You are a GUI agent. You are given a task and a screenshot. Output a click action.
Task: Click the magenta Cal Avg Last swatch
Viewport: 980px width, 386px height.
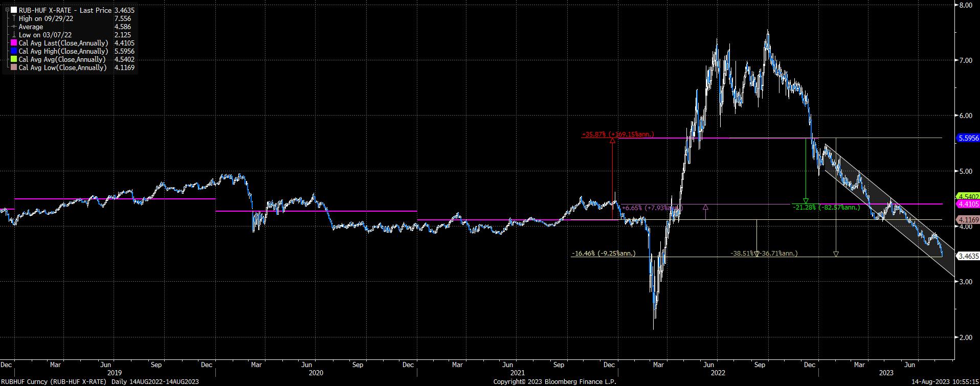pyautogui.click(x=14, y=43)
